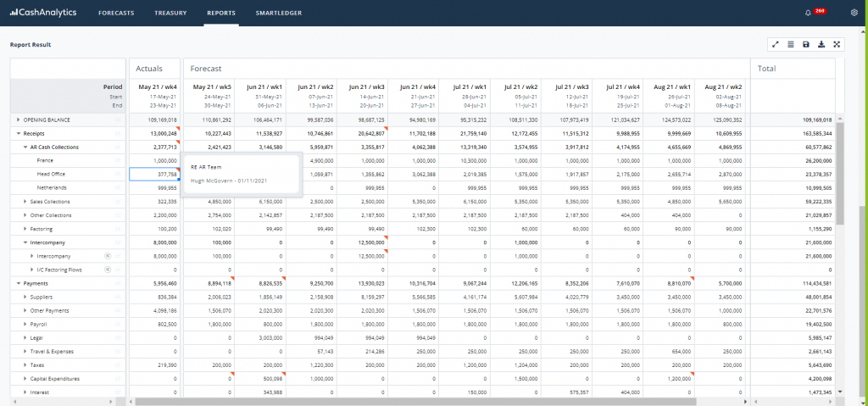Screen dimensions: 868x406
Task: Collapse the Receipts group
Action: (x=19, y=133)
